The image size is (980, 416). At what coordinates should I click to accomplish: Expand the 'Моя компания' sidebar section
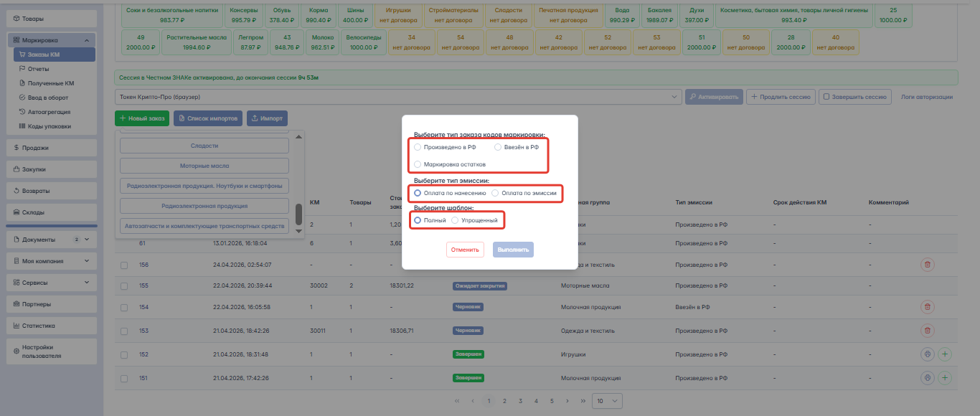click(x=52, y=261)
